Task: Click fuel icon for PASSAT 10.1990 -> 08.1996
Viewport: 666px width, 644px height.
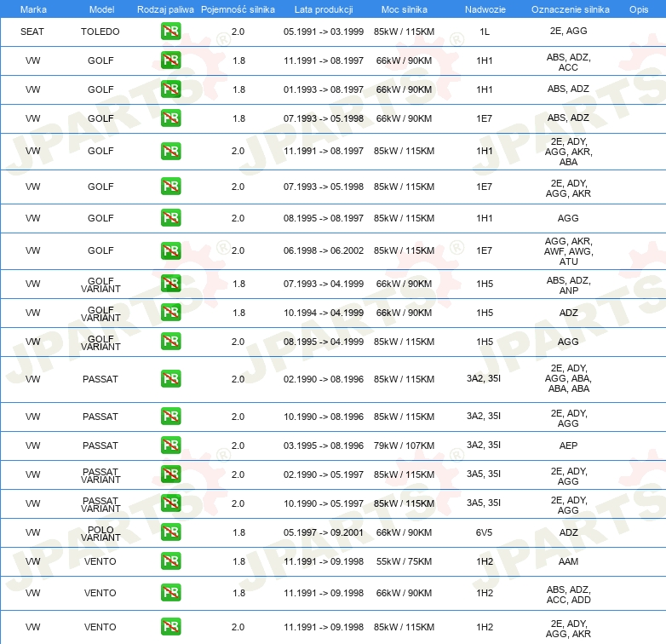Action: click(170, 417)
